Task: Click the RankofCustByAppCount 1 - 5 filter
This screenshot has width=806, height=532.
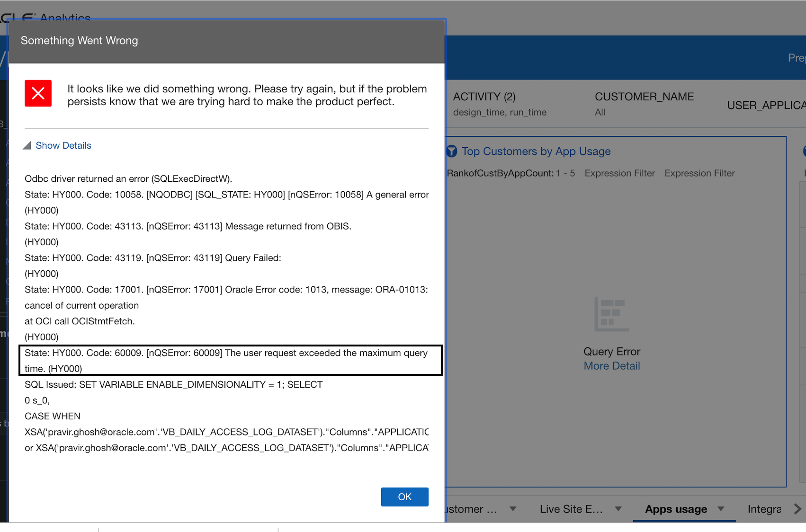Action: point(511,173)
